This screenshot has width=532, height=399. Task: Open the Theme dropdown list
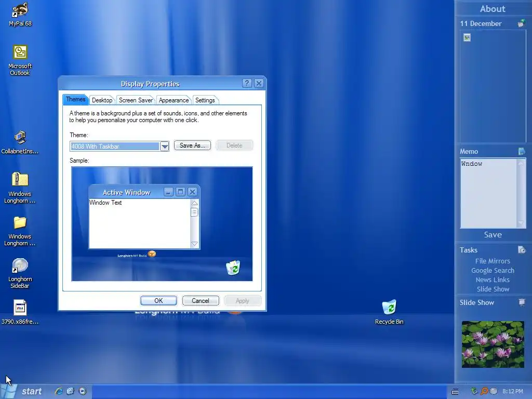[x=165, y=146]
